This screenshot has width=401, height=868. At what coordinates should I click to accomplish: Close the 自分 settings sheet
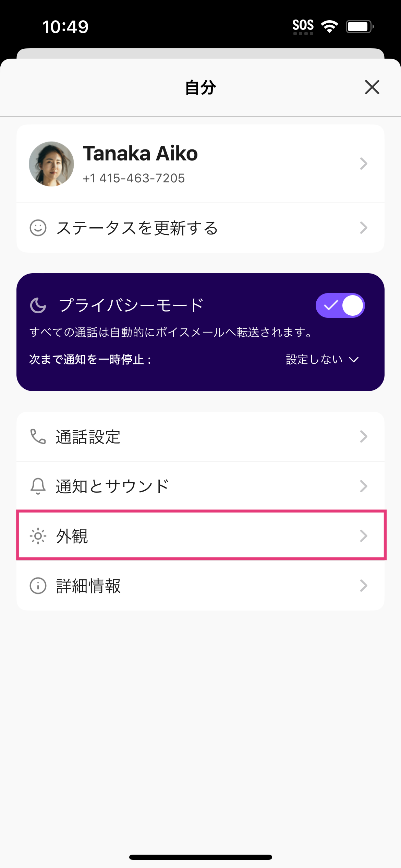pyautogui.click(x=372, y=87)
